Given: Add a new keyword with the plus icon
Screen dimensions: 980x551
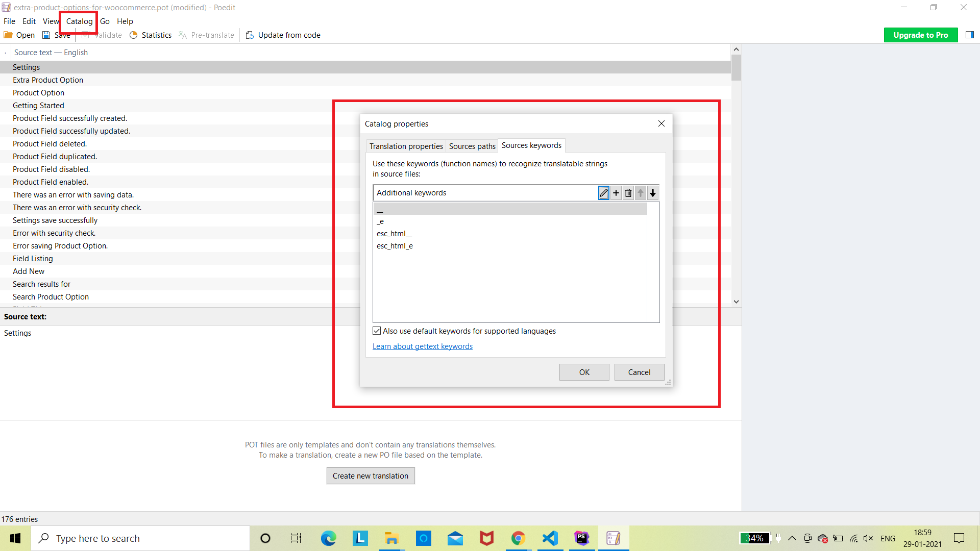Looking at the screenshot, I should click(616, 193).
